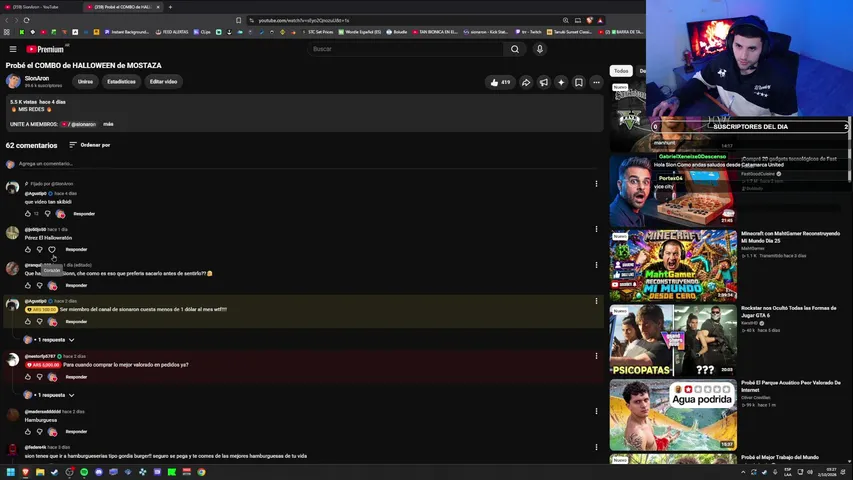
Task: Reply to the 'Hamburguesa' comment
Action: [x=76, y=432]
